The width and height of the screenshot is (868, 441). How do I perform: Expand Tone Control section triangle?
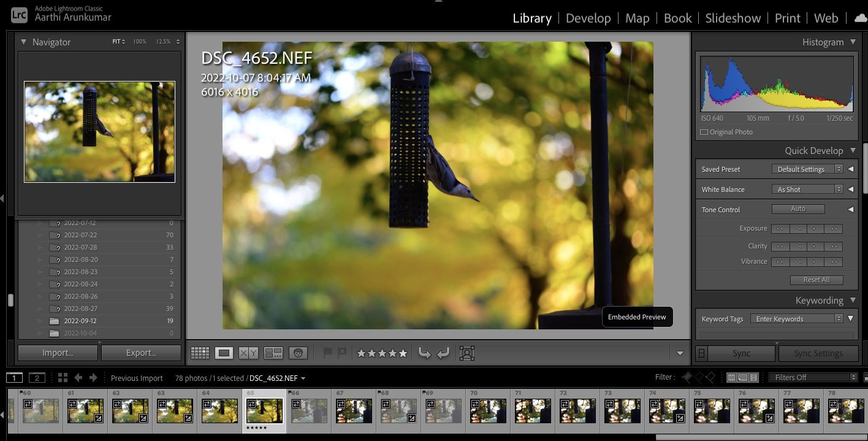(851, 210)
